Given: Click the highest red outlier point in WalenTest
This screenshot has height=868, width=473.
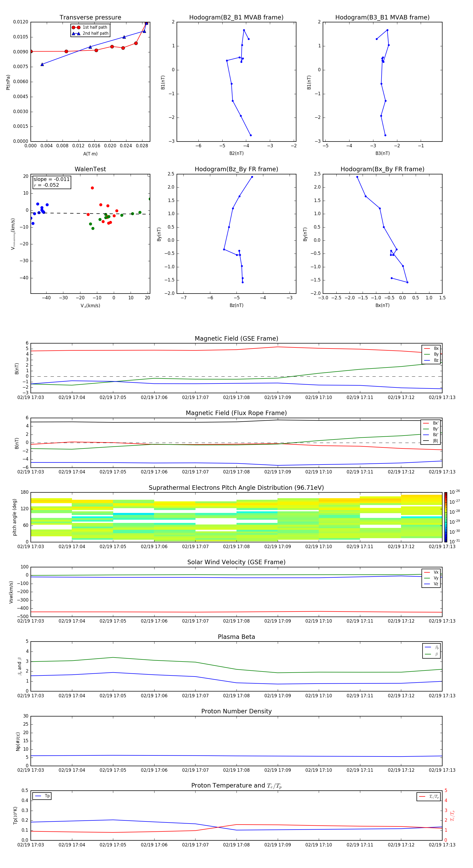Looking at the screenshot, I should coord(92,188).
